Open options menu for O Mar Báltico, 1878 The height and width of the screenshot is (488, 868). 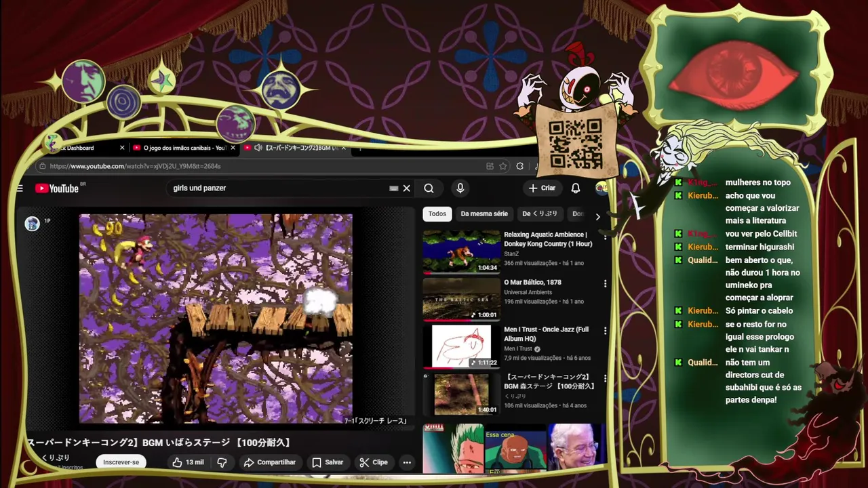[605, 284]
